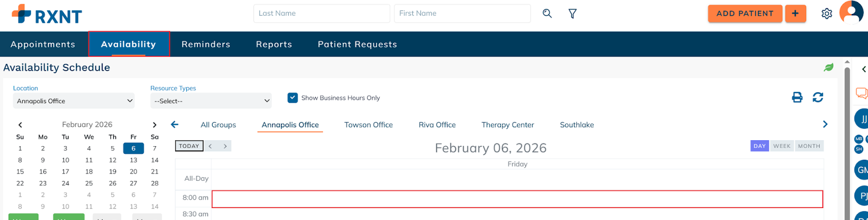Open the patient filter funnel icon
The width and height of the screenshot is (868, 220).
pyautogui.click(x=572, y=14)
